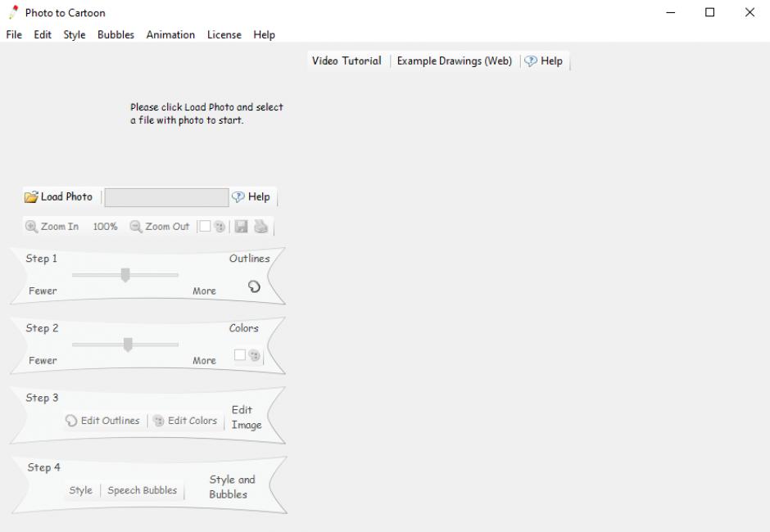Open the Bubbles menu
The width and height of the screenshot is (770, 532).
(115, 35)
